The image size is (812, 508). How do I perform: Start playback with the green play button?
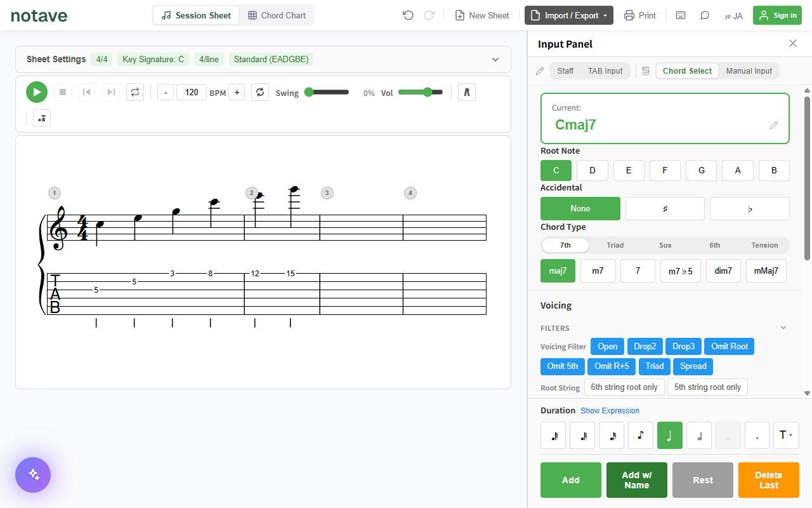tap(37, 92)
